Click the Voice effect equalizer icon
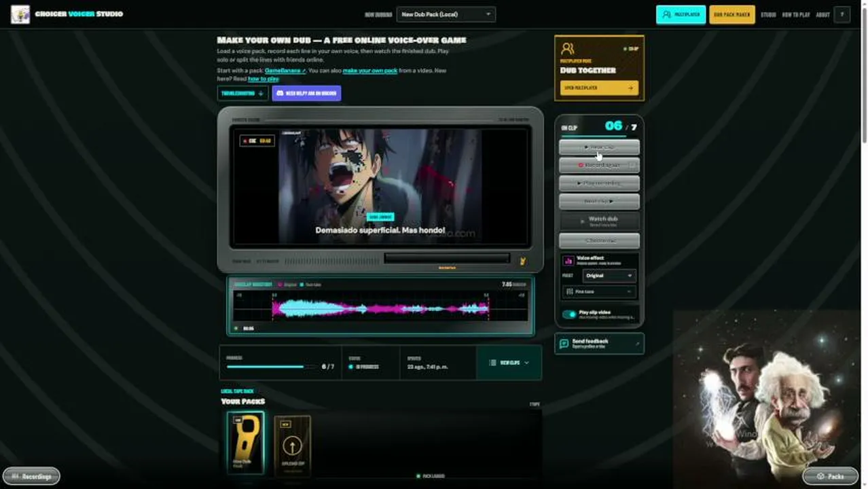868x489 pixels. point(568,260)
